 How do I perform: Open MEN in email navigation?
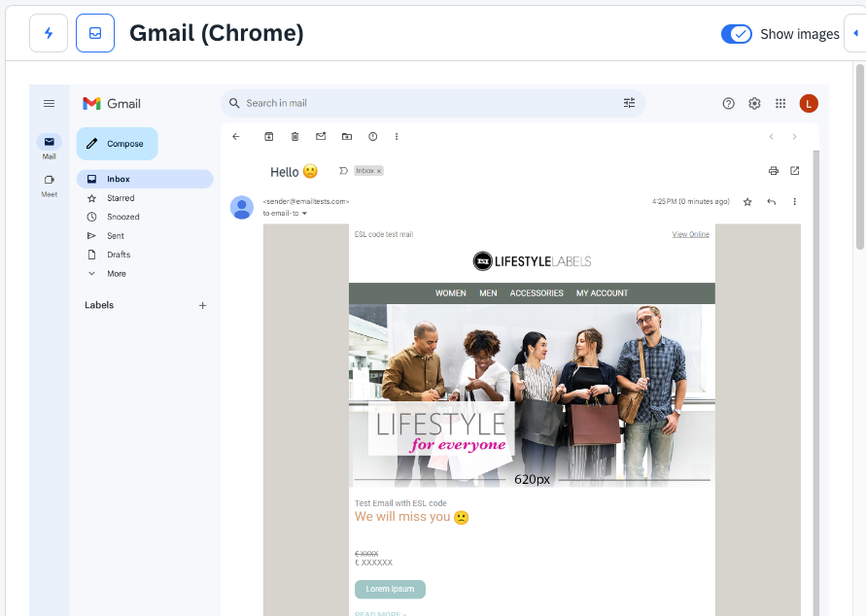click(488, 293)
